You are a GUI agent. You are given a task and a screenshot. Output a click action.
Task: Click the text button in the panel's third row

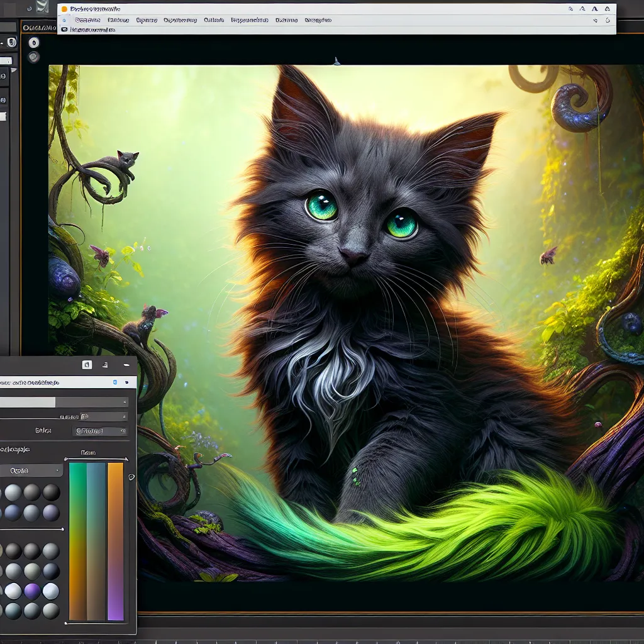[43, 431]
